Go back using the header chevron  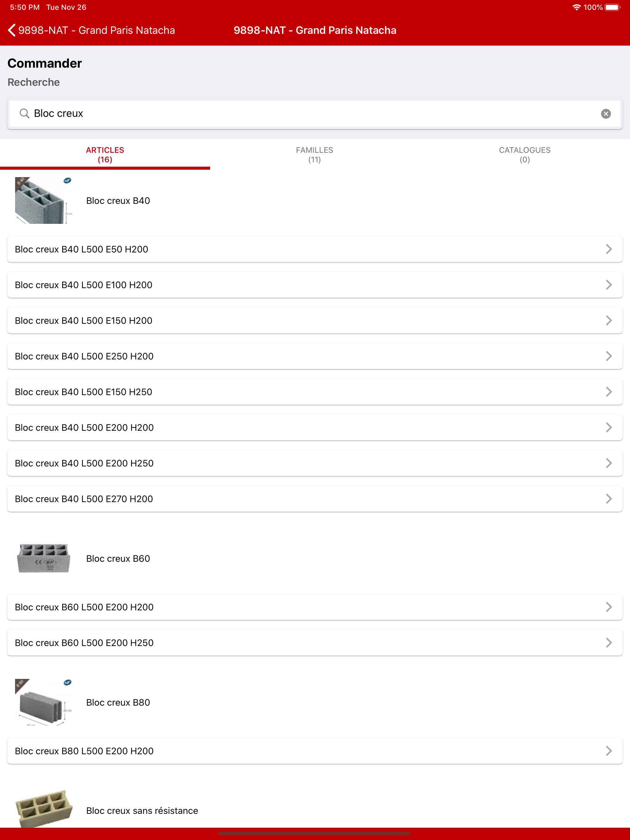pyautogui.click(x=12, y=30)
